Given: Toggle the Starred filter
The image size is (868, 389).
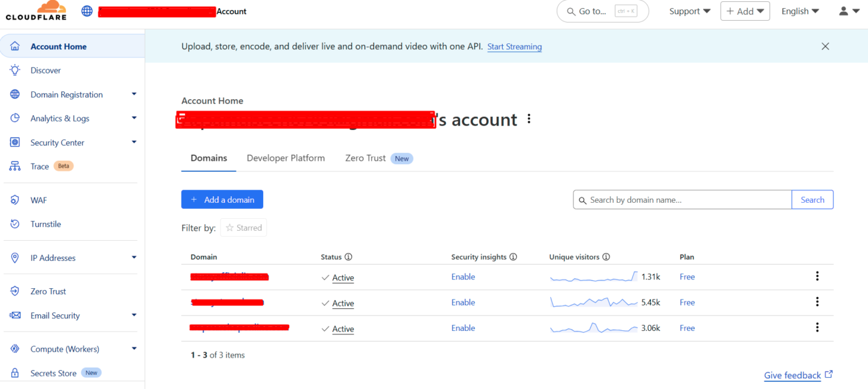Looking at the screenshot, I should (244, 228).
